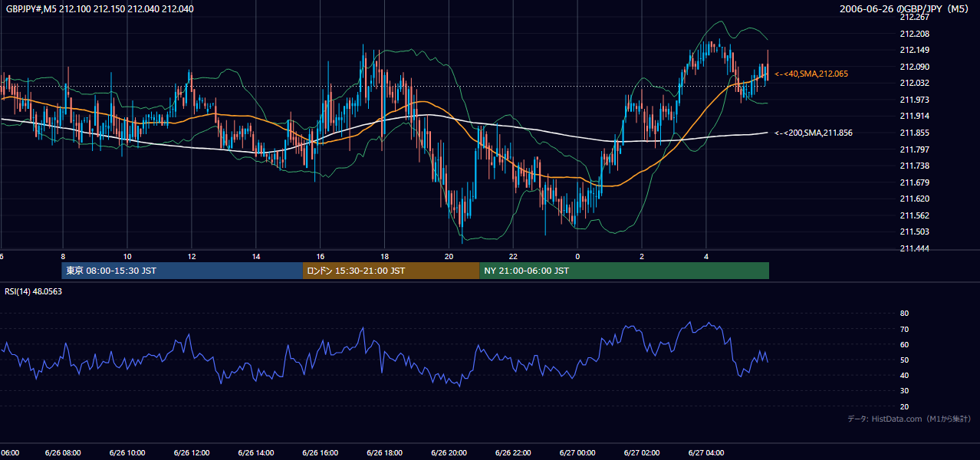Screen dimensions: 980x460
Task: Click the RSI(14) 48.0563 indicator label
Action: pyautogui.click(x=33, y=291)
